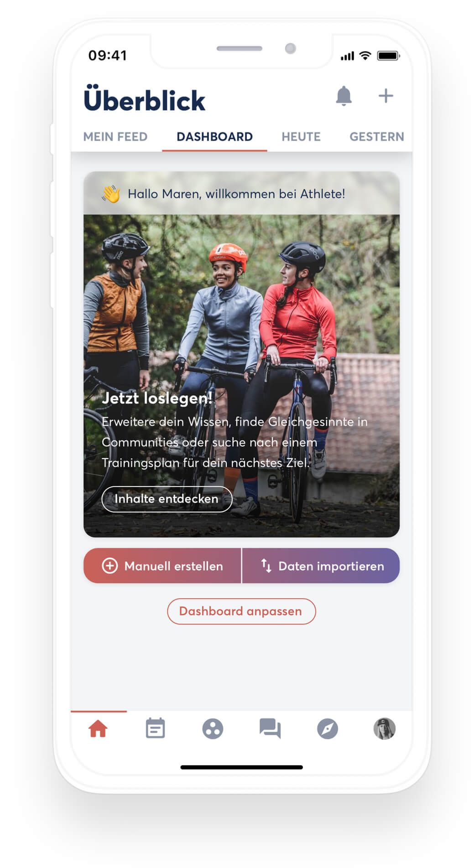Go to Home via house icon
Screen dimensions: 474x868
pos(98,728)
